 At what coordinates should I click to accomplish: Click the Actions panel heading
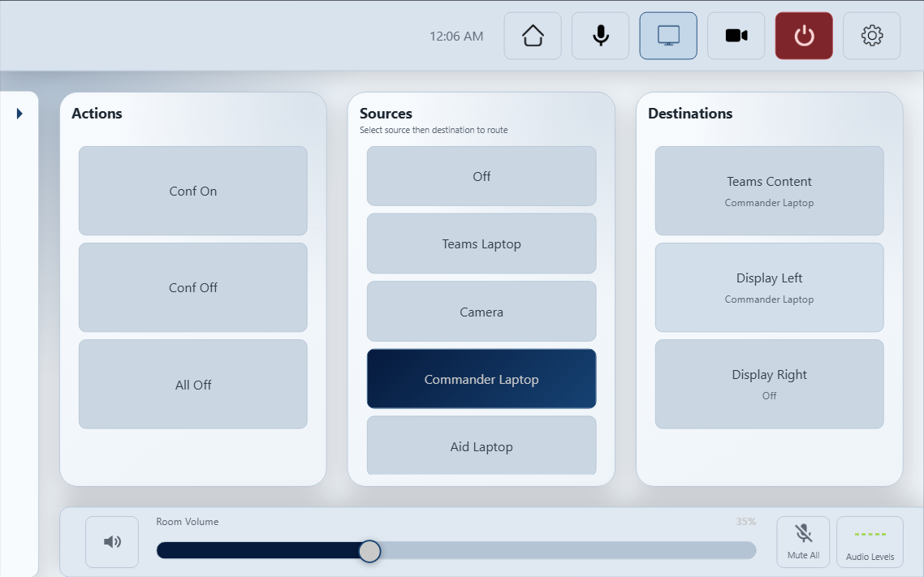97,114
